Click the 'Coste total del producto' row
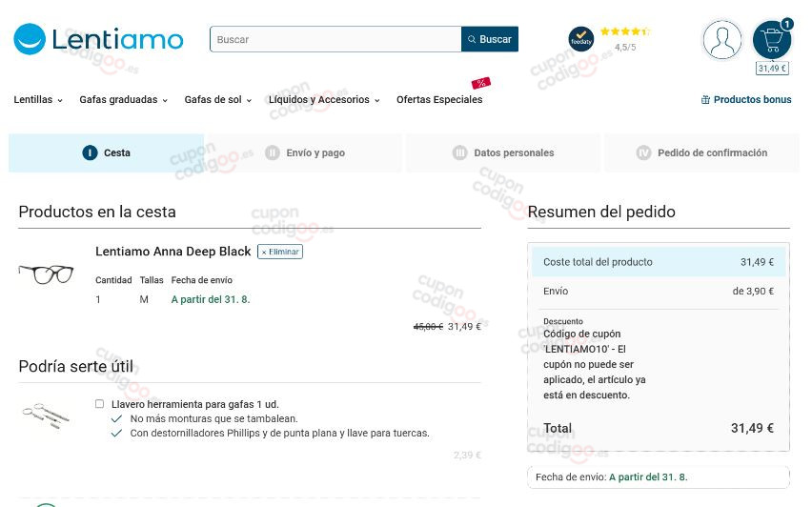812x507 pixels. 659,262
